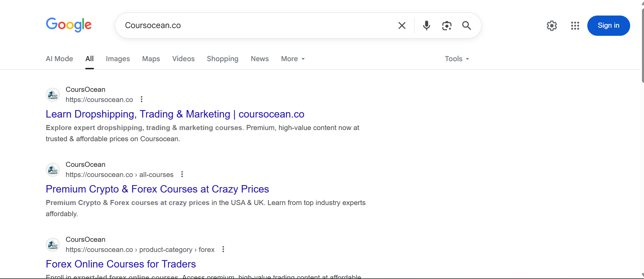The height and width of the screenshot is (279, 644).
Task: Open Premium Crypto & Forex Courses link
Action: [157, 189]
